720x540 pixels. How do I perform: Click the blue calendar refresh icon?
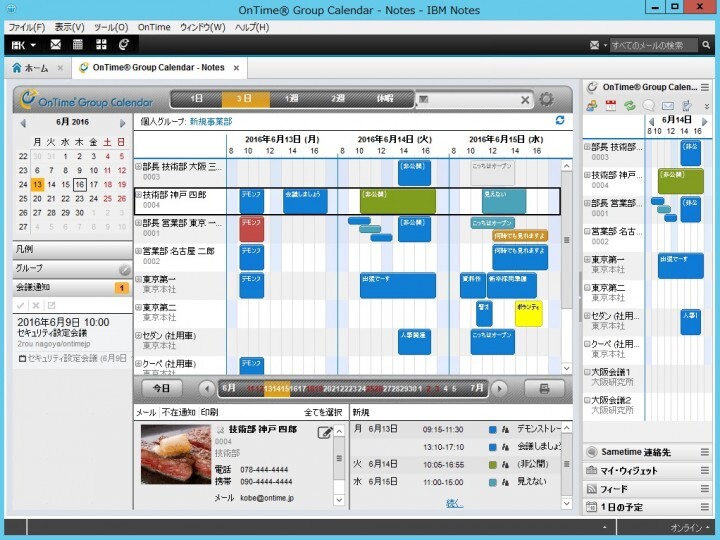point(560,121)
